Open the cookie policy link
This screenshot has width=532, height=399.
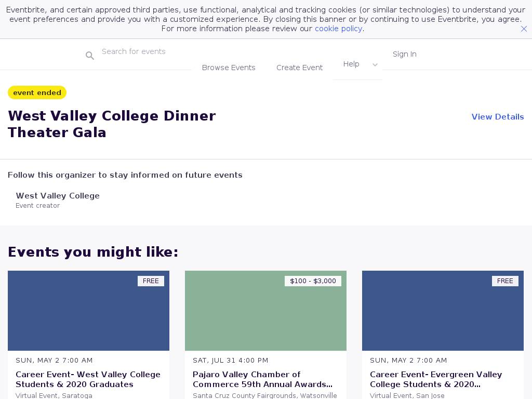coord(338,29)
